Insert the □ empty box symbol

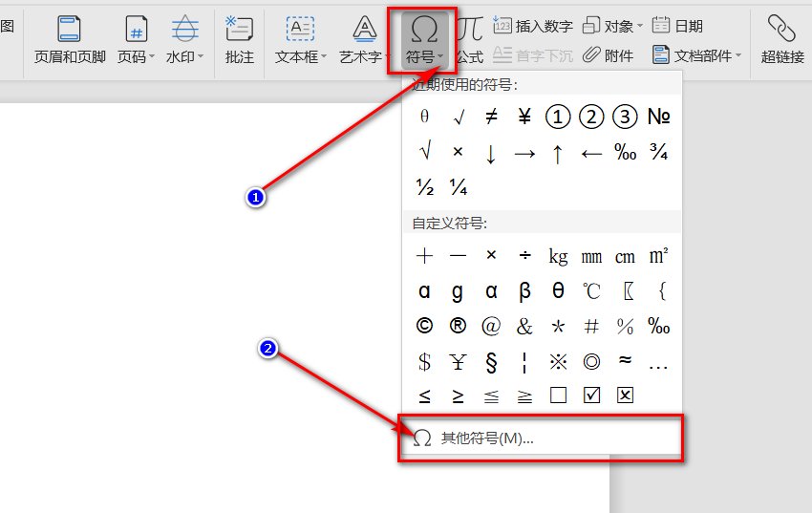coord(558,395)
